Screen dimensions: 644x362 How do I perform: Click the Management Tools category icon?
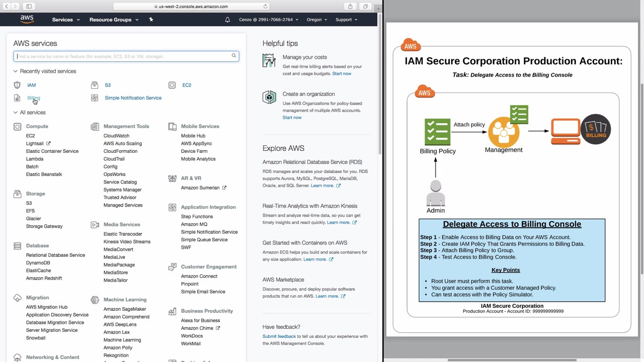[95, 127]
